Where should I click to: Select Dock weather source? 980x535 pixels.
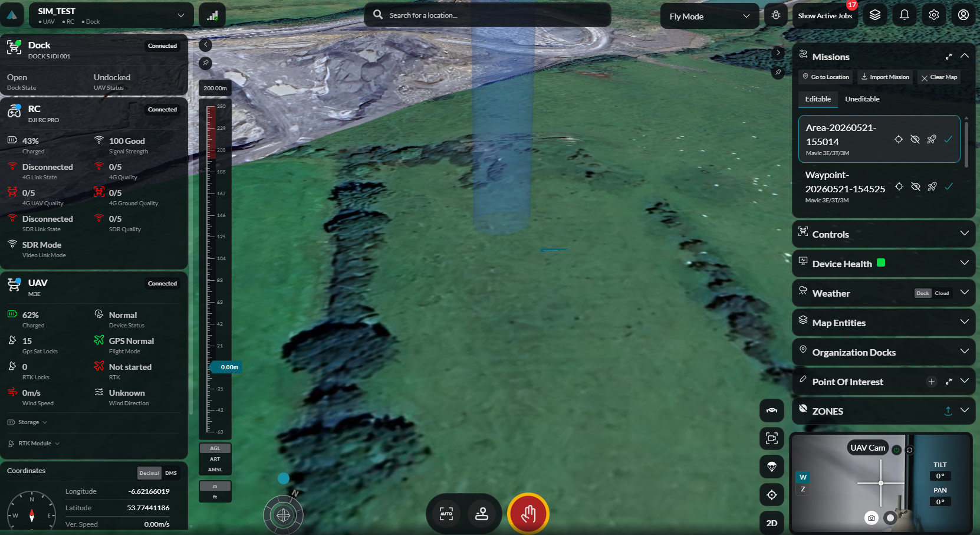(x=923, y=293)
